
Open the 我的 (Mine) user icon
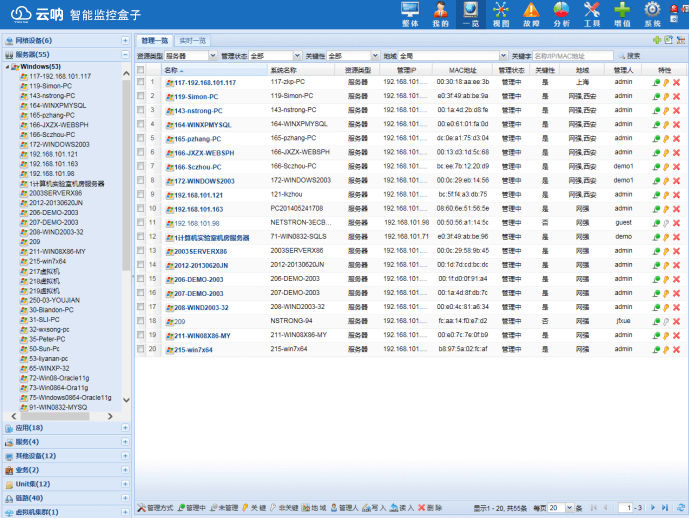pyautogui.click(x=440, y=14)
